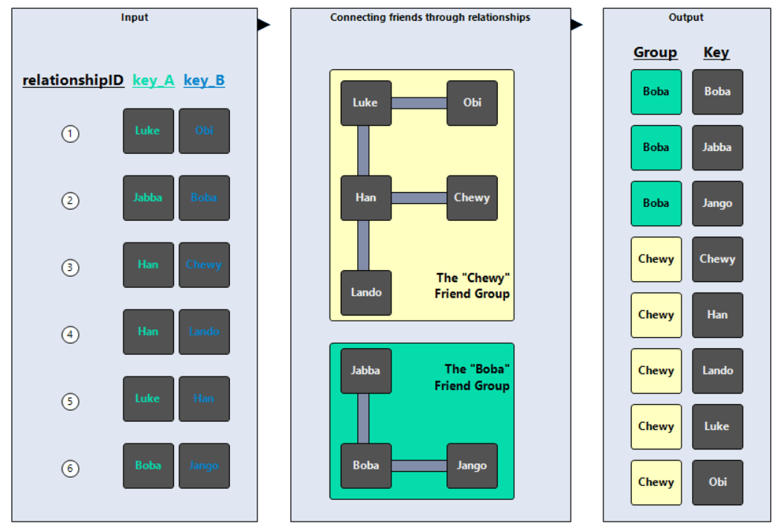
Task: Select relationshipID circle number 6
Action: click(70, 468)
